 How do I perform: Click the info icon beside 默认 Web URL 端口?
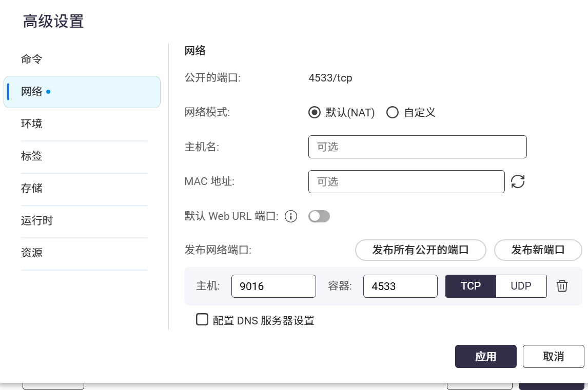291,216
